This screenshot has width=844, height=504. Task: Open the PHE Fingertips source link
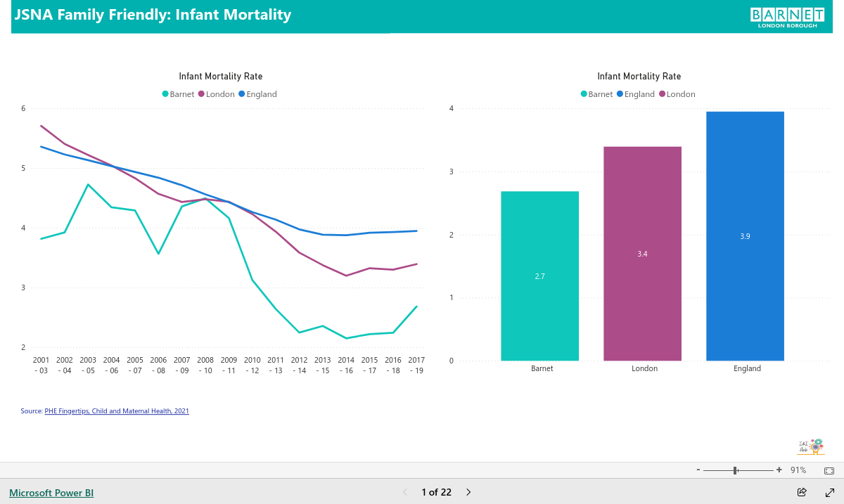pyautogui.click(x=117, y=411)
